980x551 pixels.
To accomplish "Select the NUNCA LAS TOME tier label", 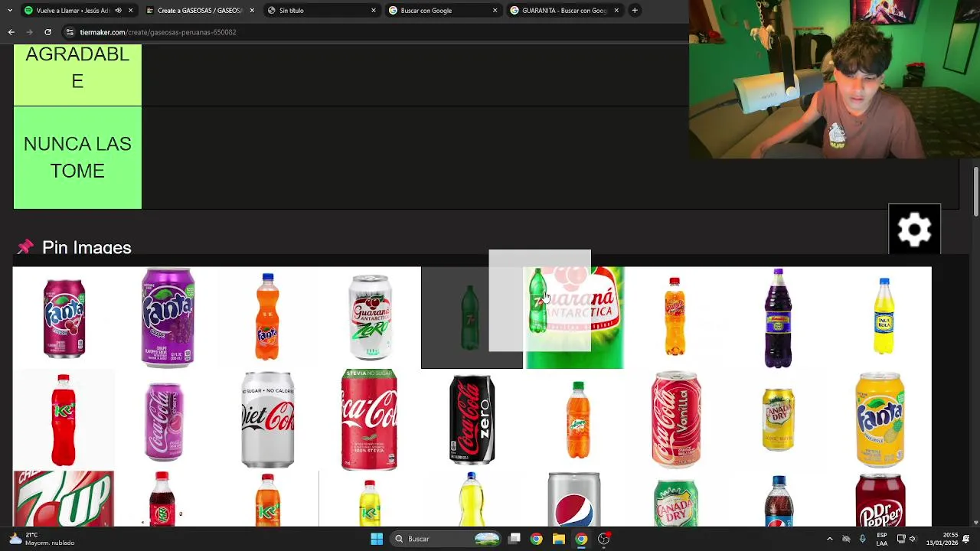I will pyautogui.click(x=77, y=158).
